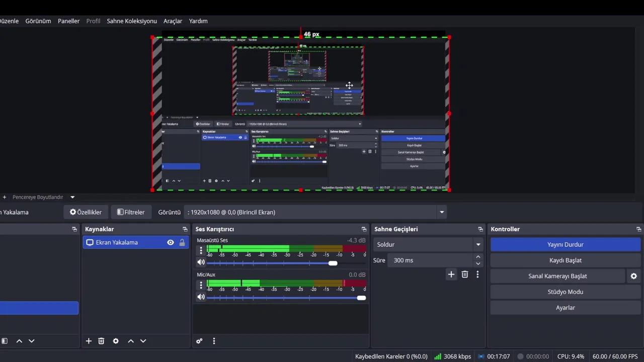Add a new source with plus icon in Kaynaklar
The width and height of the screenshot is (644, 362).
pyautogui.click(x=89, y=341)
